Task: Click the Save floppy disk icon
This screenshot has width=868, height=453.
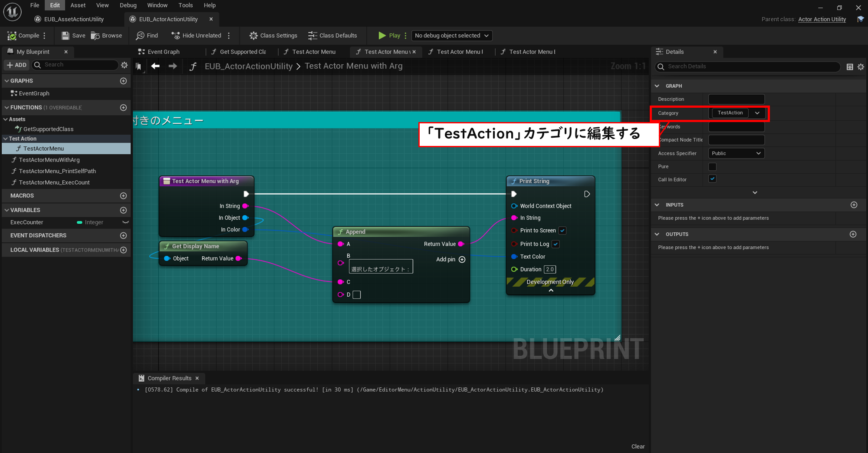Action: (x=66, y=36)
